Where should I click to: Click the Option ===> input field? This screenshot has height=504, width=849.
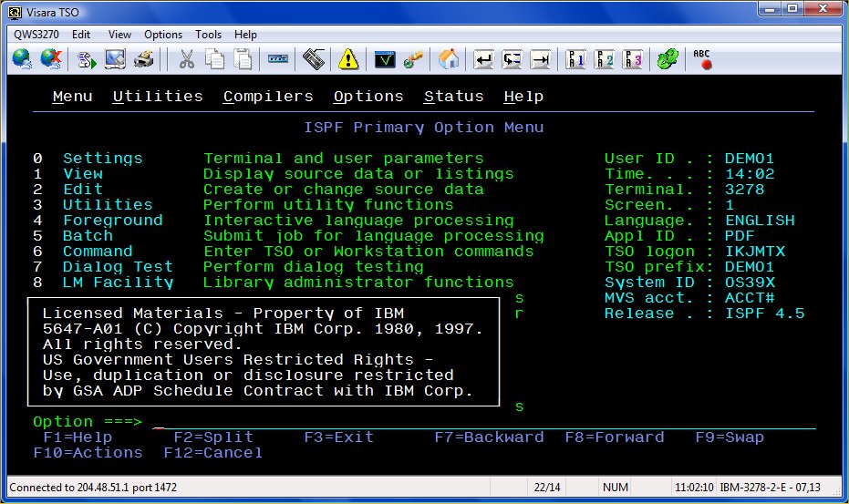click(x=484, y=422)
